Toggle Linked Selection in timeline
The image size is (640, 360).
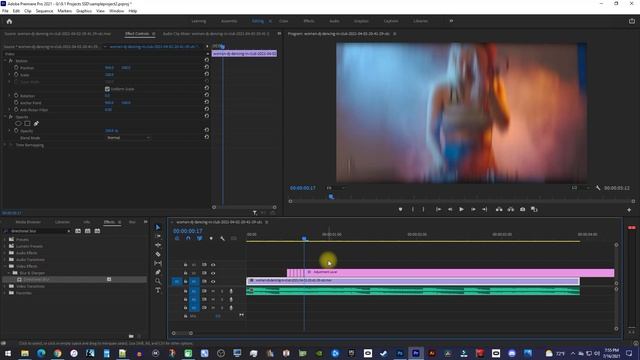click(x=200, y=238)
